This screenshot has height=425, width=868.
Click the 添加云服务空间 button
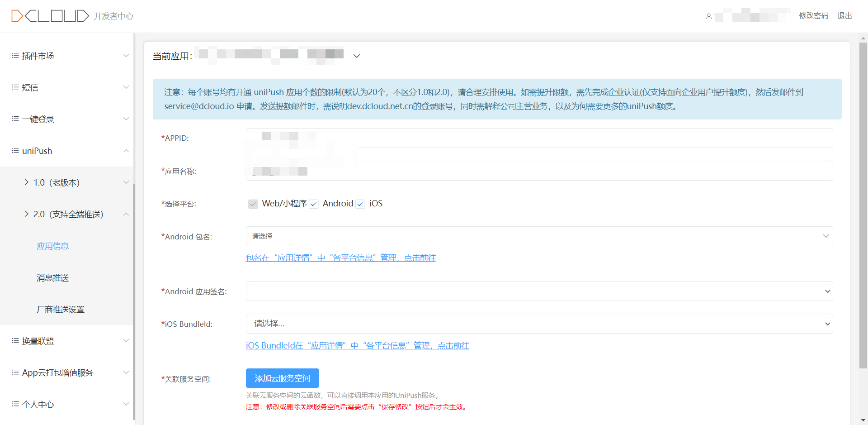pos(283,378)
